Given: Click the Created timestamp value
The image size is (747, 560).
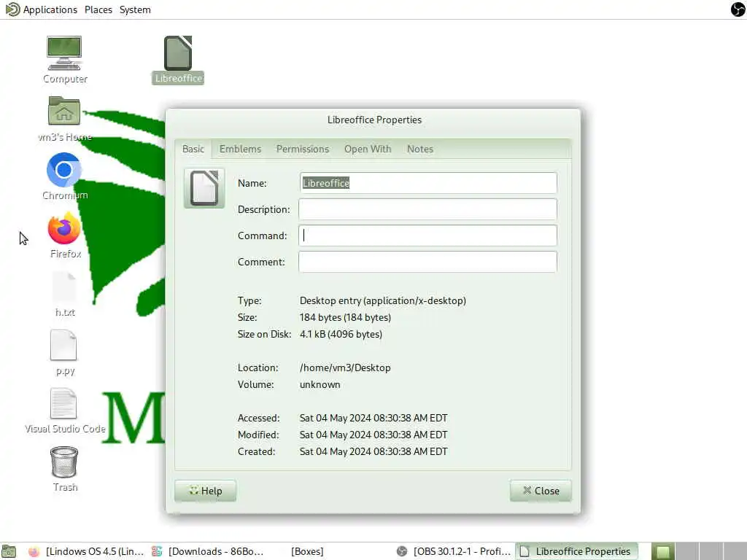Looking at the screenshot, I should click(373, 451).
